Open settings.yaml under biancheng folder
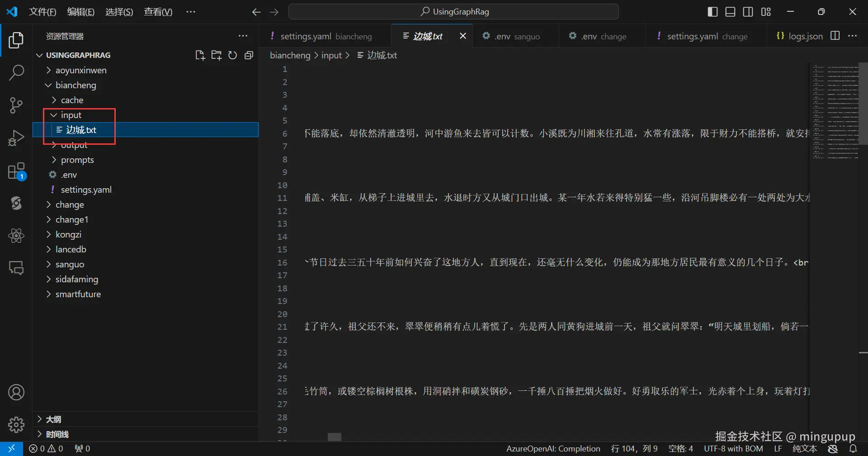Viewport: 868px width, 456px height. [x=146, y=190]
